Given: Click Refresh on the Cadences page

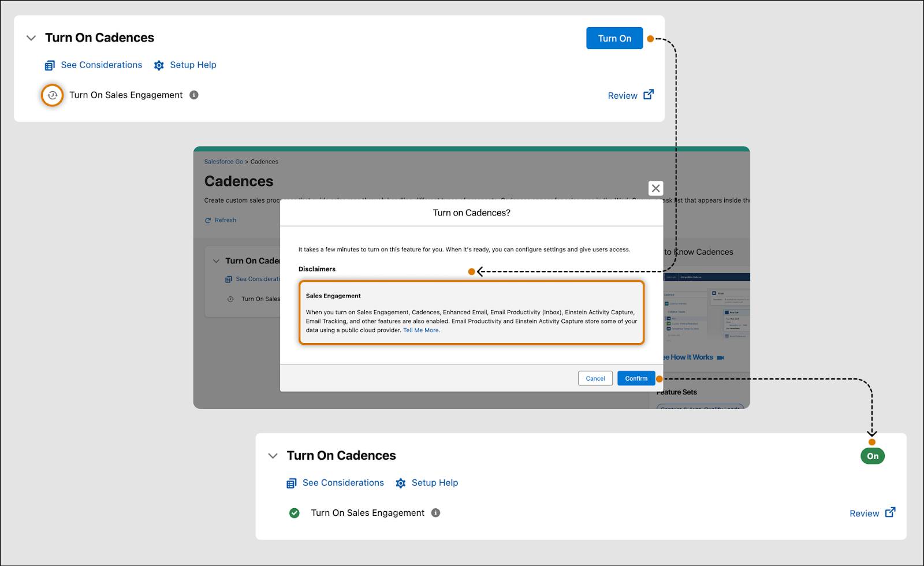Looking at the screenshot, I should point(225,220).
